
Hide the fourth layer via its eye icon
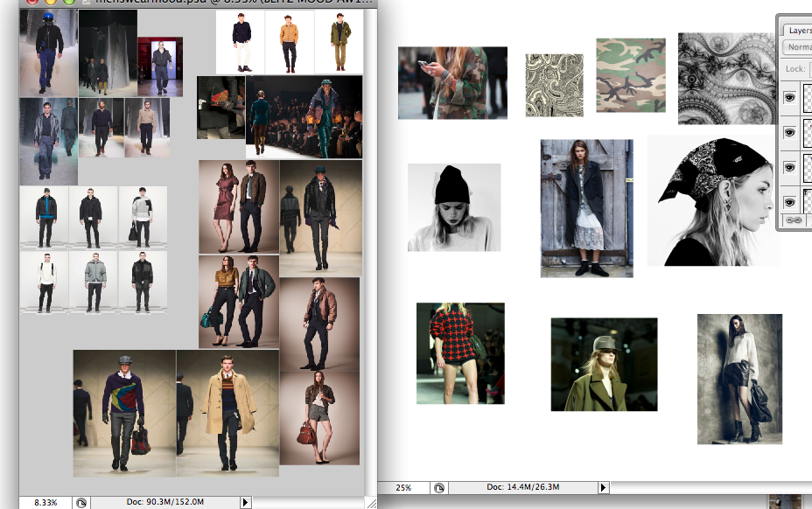coord(789,200)
